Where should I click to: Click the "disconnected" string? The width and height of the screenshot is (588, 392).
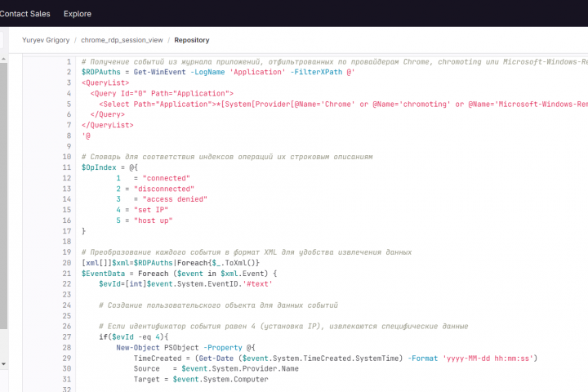pyautogui.click(x=164, y=189)
